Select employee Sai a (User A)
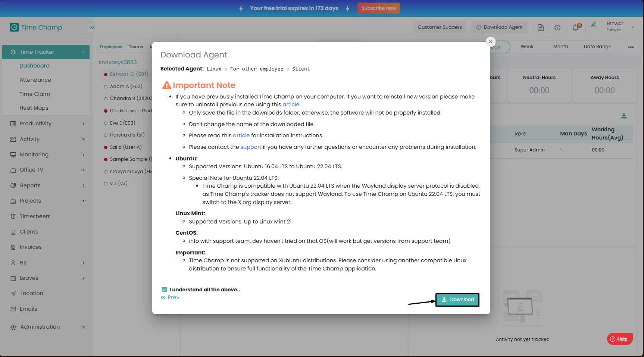The height and width of the screenshot is (357, 644). 125,147
